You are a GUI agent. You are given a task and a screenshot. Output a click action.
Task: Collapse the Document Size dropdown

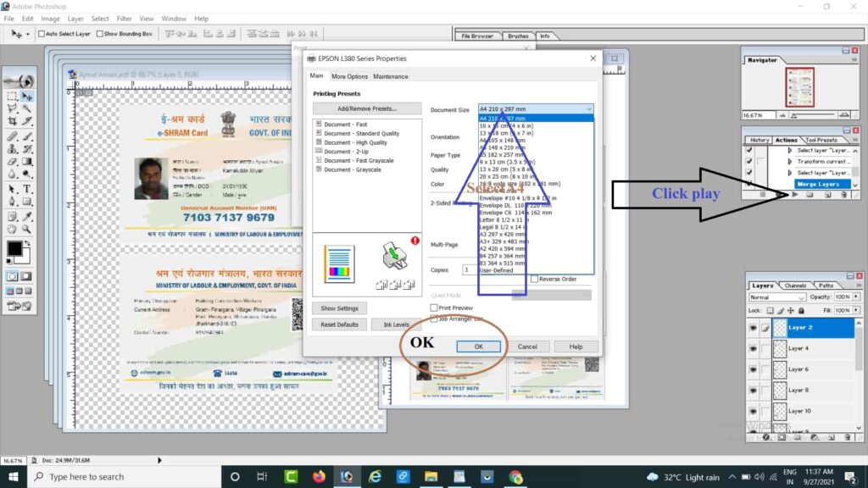click(x=588, y=109)
